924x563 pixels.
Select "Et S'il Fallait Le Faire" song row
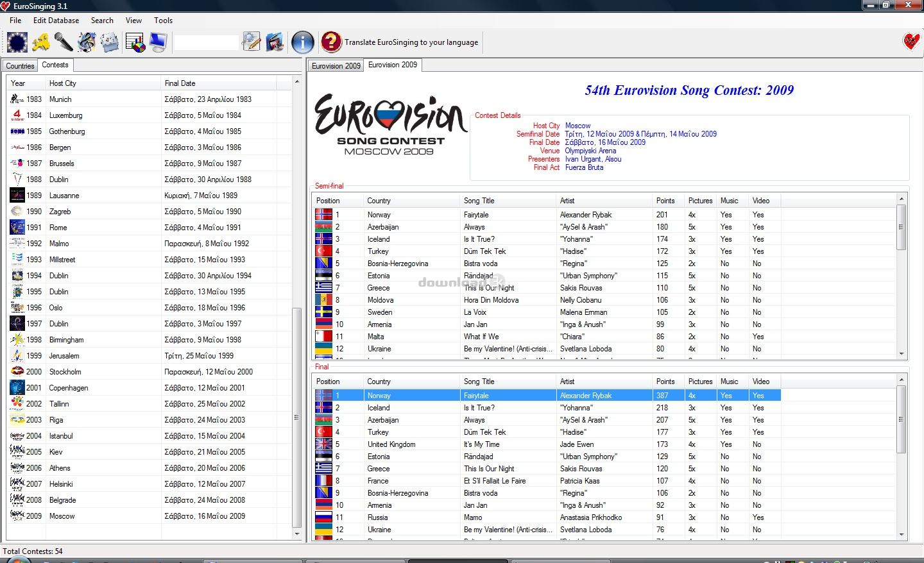click(495, 481)
